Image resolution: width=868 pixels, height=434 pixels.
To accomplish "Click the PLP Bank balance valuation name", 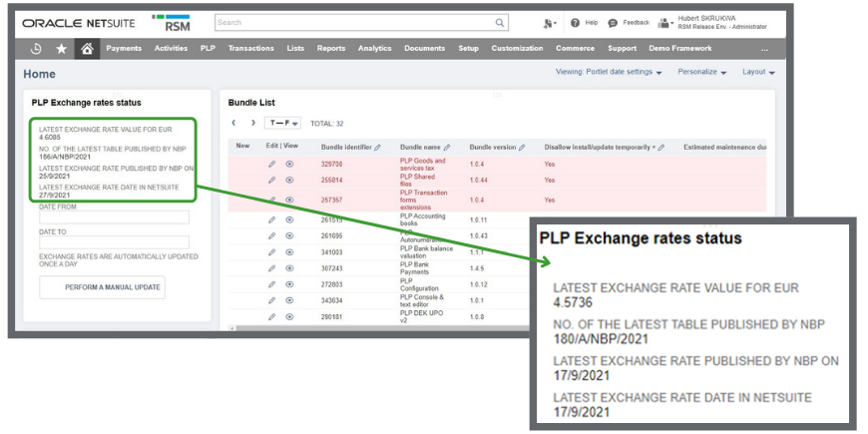I will [426, 251].
